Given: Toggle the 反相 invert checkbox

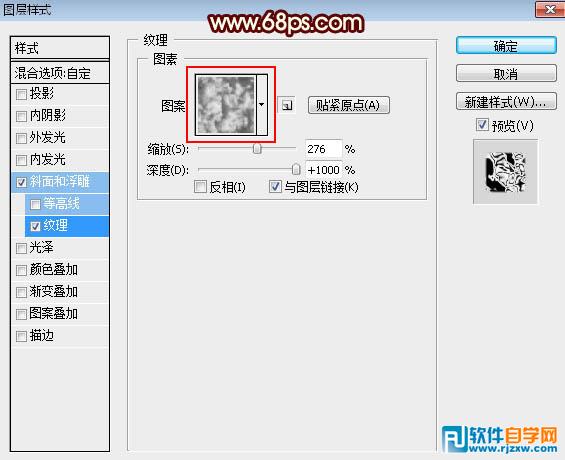Looking at the screenshot, I should coord(200,187).
